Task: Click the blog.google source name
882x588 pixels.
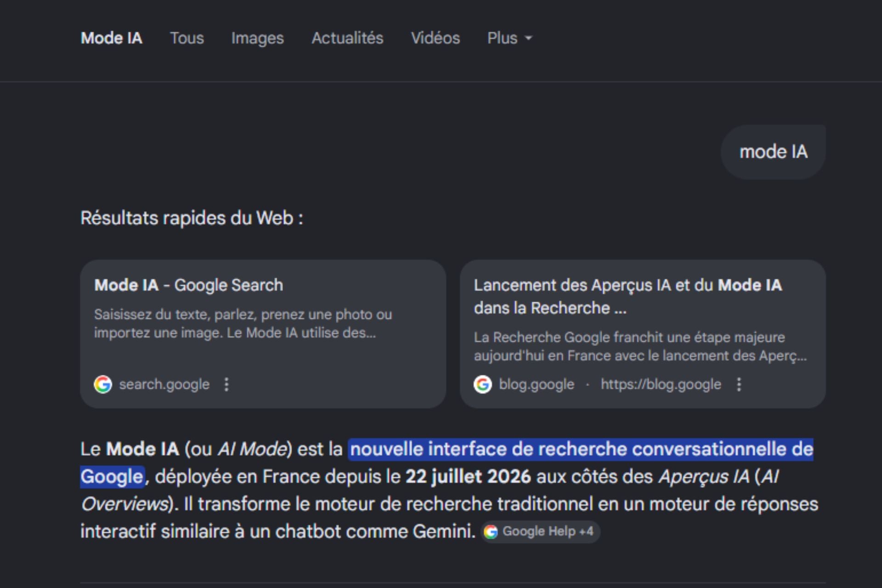Action: [537, 384]
